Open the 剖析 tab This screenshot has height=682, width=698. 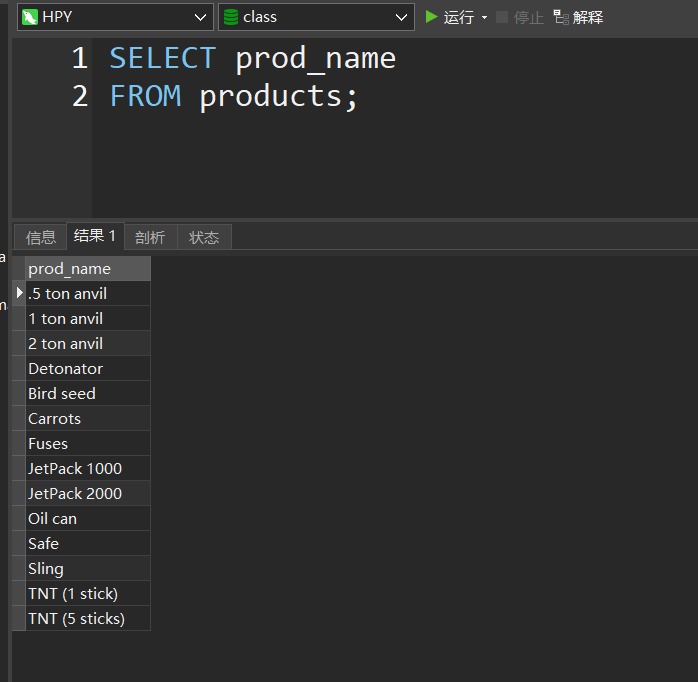[150, 237]
